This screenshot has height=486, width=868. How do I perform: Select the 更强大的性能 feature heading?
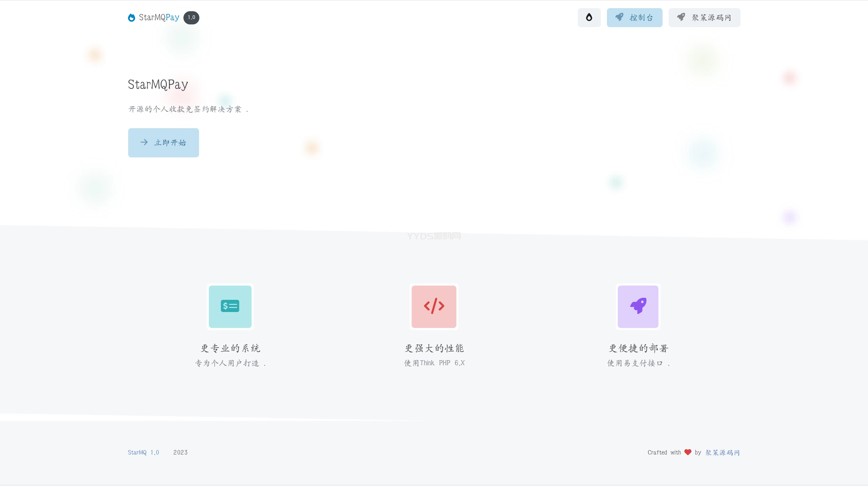point(434,348)
